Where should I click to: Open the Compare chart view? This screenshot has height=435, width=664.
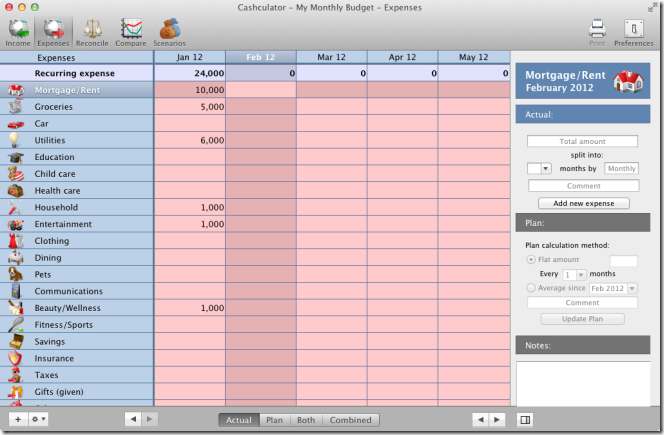point(131,32)
